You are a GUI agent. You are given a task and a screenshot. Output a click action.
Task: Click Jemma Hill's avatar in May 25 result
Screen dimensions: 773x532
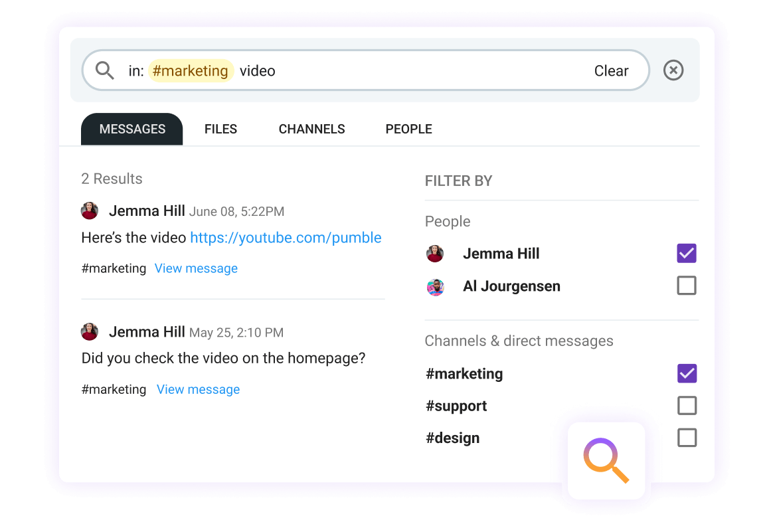click(90, 332)
